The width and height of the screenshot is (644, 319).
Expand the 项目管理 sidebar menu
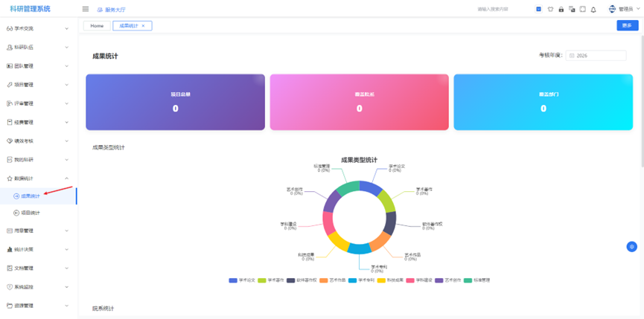pos(37,85)
